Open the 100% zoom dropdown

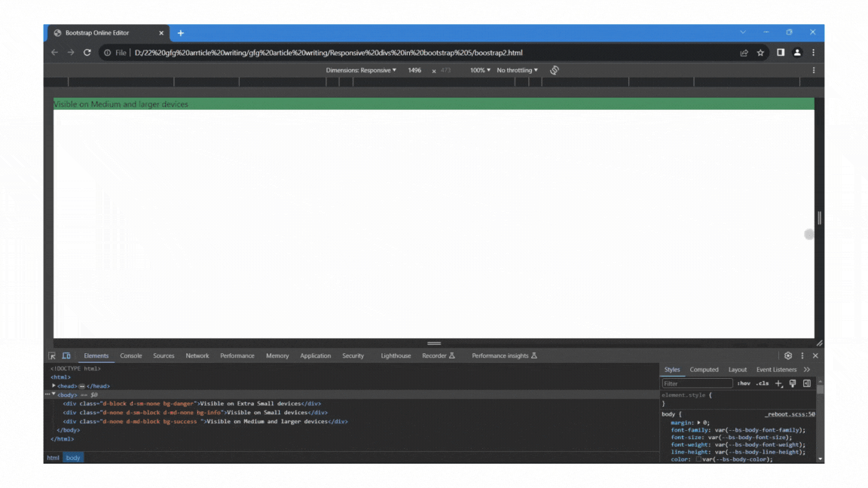tap(480, 70)
